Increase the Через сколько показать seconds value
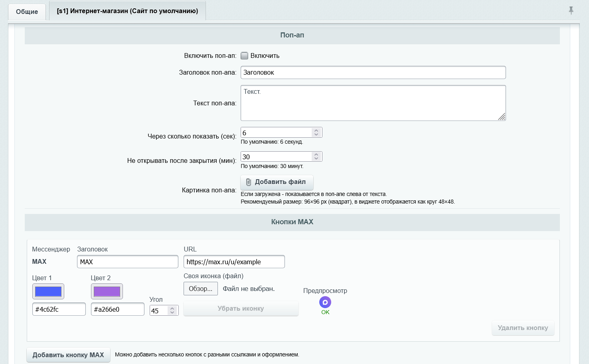The image size is (589, 364). point(316,130)
